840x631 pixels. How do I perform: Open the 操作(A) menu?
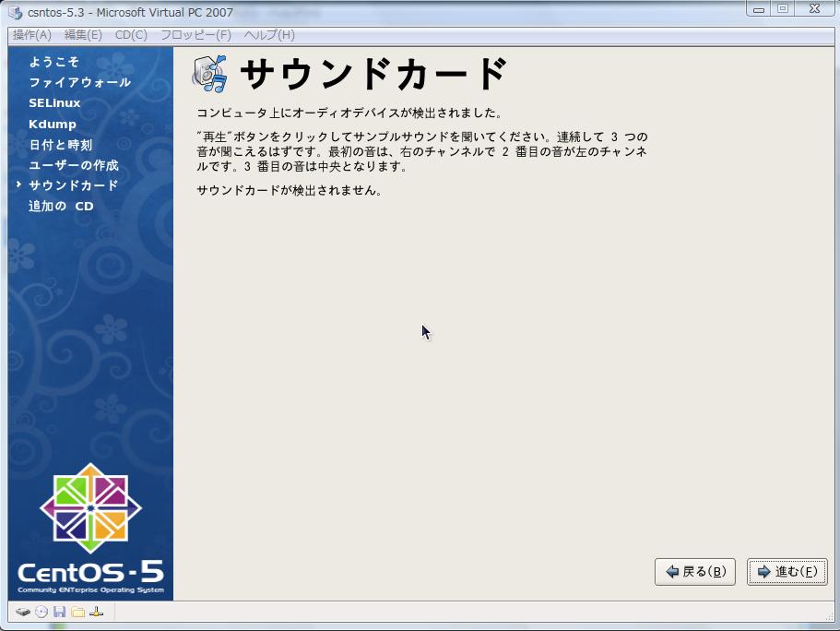[x=32, y=35]
